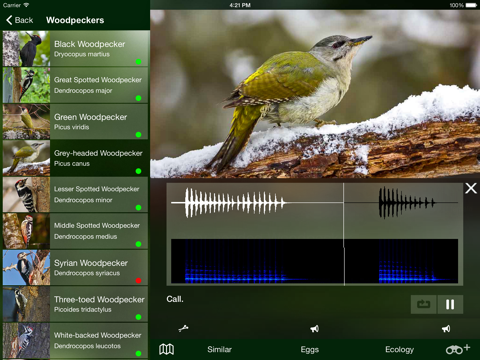480x360 pixels.
Task: Play the middle megaphone sound icon
Action: point(314,329)
